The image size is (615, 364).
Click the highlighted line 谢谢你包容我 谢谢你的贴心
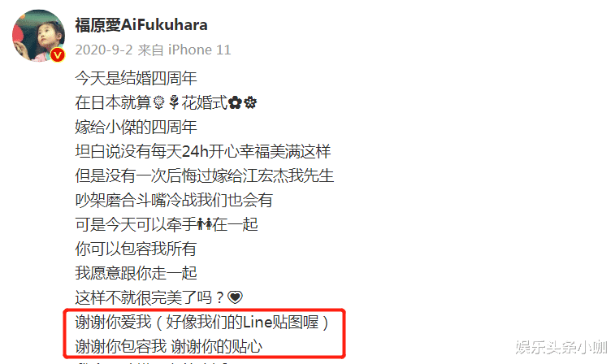point(169,347)
